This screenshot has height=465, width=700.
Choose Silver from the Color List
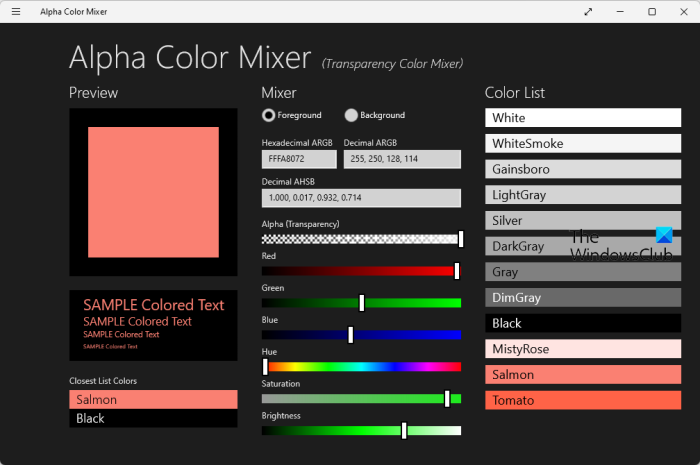pyautogui.click(x=583, y=220)
